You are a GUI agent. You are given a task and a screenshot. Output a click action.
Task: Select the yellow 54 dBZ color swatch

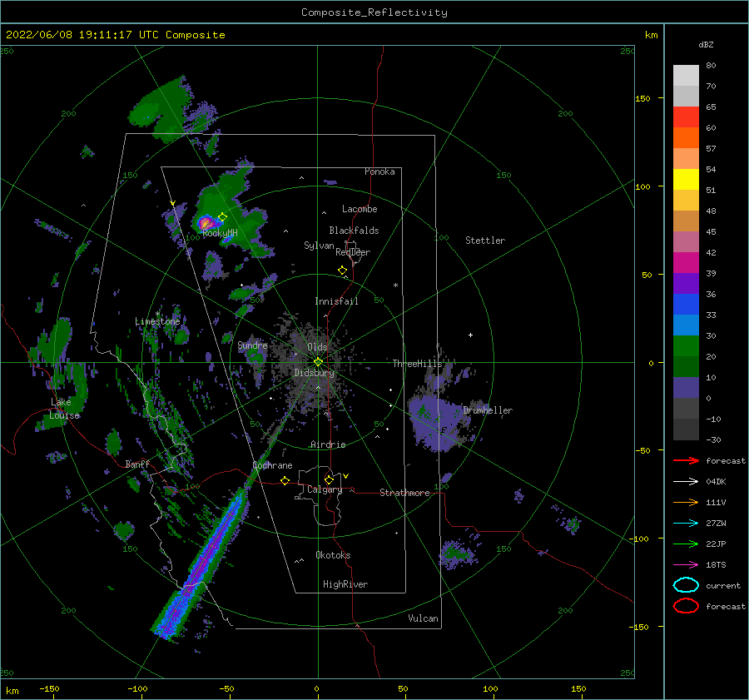(686, 179)
